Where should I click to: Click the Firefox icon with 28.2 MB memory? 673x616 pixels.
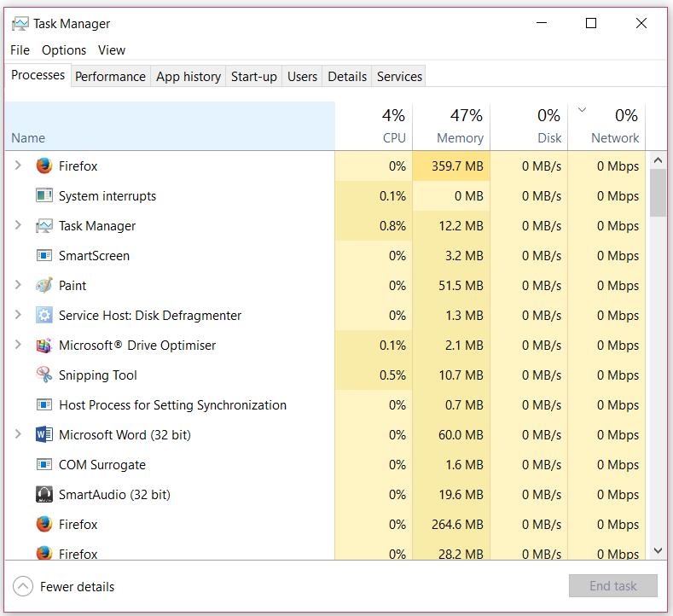pyautogui.click(x=44, y=553)
